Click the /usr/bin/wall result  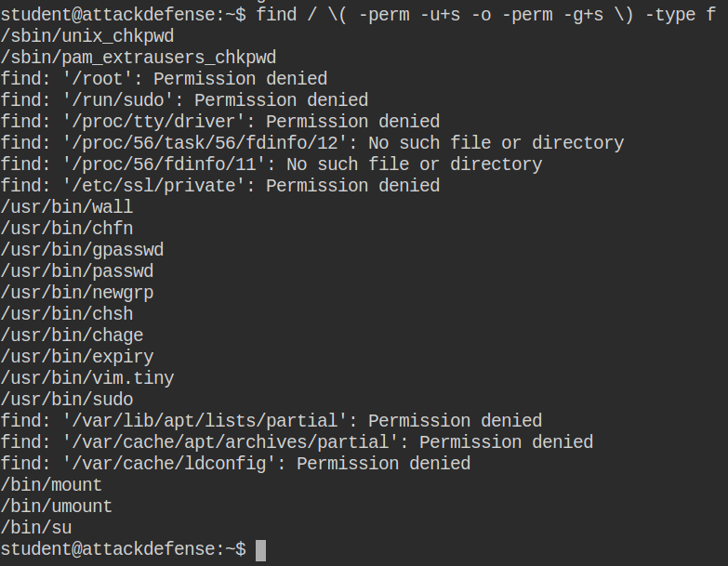(67, 207)
